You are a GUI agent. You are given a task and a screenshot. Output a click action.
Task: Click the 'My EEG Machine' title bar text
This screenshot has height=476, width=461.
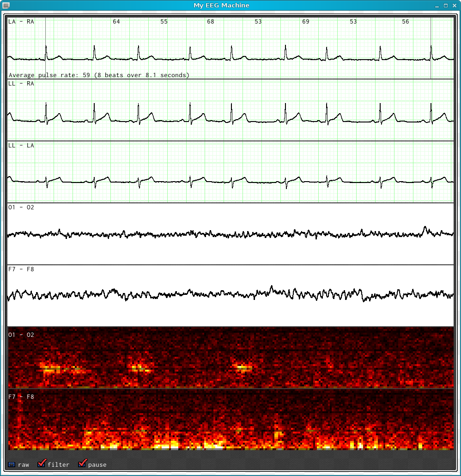(x=221, y=6)
